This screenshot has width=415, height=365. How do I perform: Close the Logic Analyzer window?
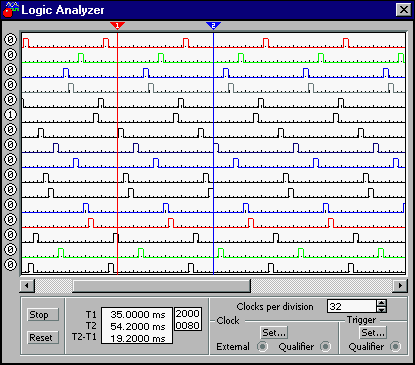(x=404, y=9)
